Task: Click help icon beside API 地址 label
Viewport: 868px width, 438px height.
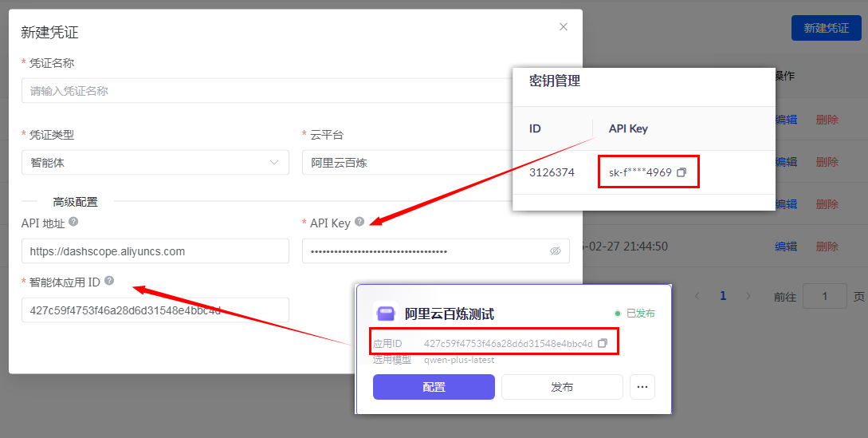Action: (x=73, y=222)
